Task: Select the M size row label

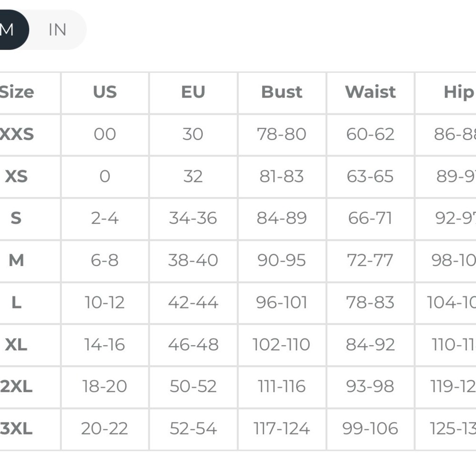Action: tap(16, 260)
